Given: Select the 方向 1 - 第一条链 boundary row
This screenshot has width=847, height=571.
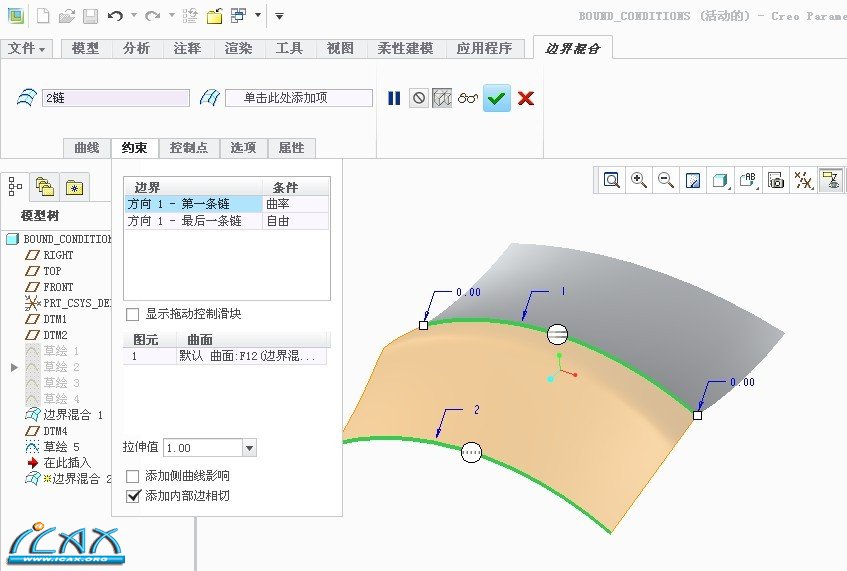Looking at the screenshot, I should pos(193,204).
